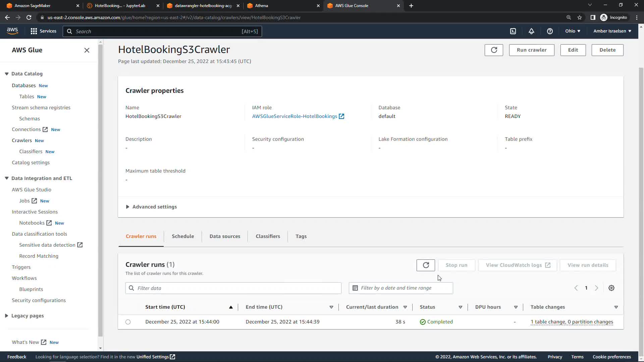Refresh the Crawler runs list

click(426, 265)
